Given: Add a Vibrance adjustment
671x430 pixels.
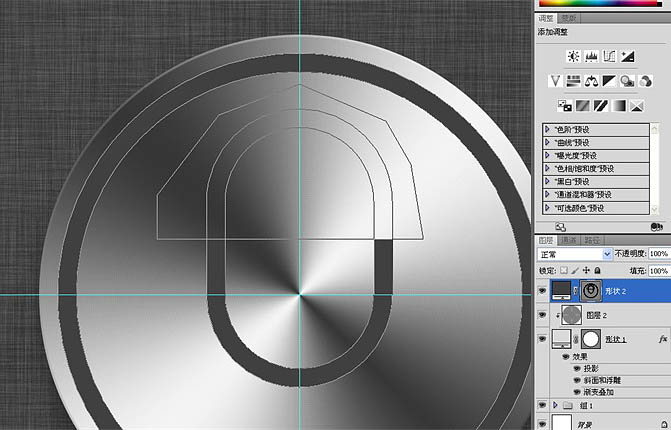Looking at the screenshot, I should point(555,81).
